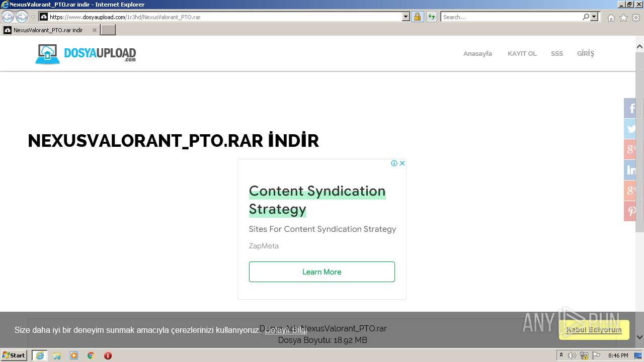This screenshot has height=362, width=644.
Task: Open the GİRİŞ menu link
Action: pyautogui.click(x=586, y=53)
